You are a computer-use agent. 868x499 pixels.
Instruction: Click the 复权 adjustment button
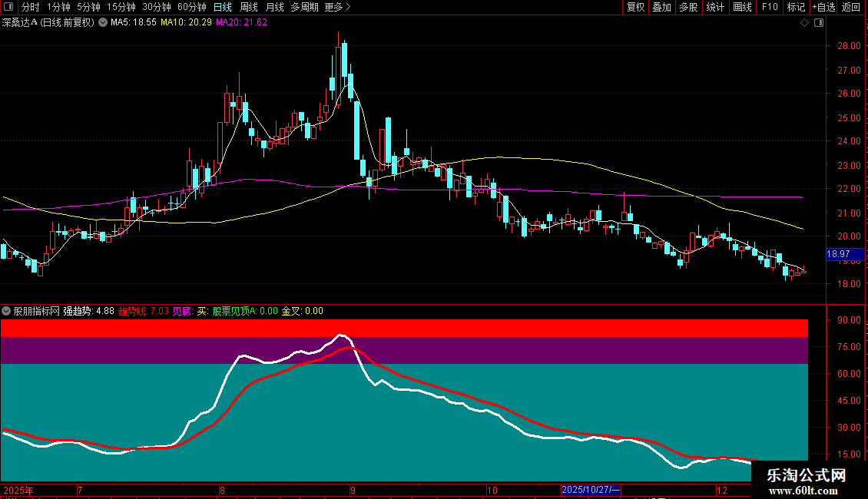(635, 7)
